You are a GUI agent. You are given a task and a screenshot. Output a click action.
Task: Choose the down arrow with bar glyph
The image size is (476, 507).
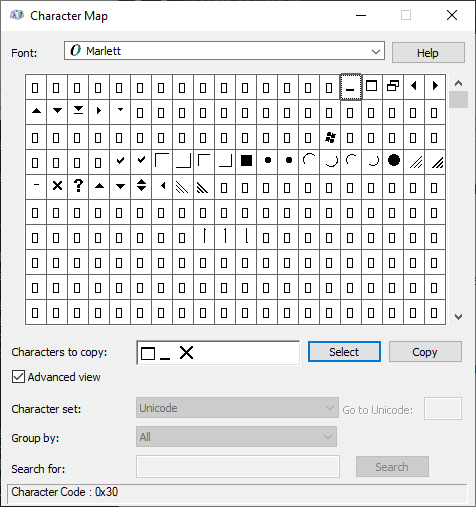[78, 112]
